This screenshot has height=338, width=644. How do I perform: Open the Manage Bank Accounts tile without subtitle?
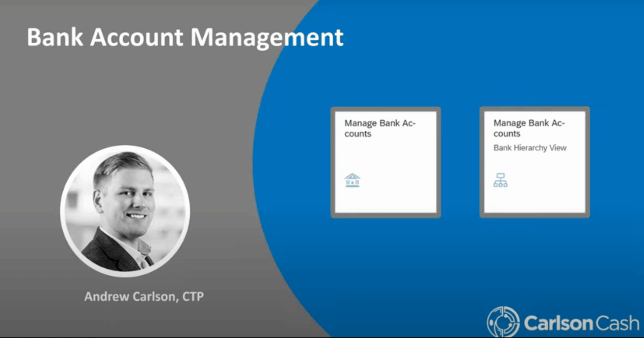point(386,162)
